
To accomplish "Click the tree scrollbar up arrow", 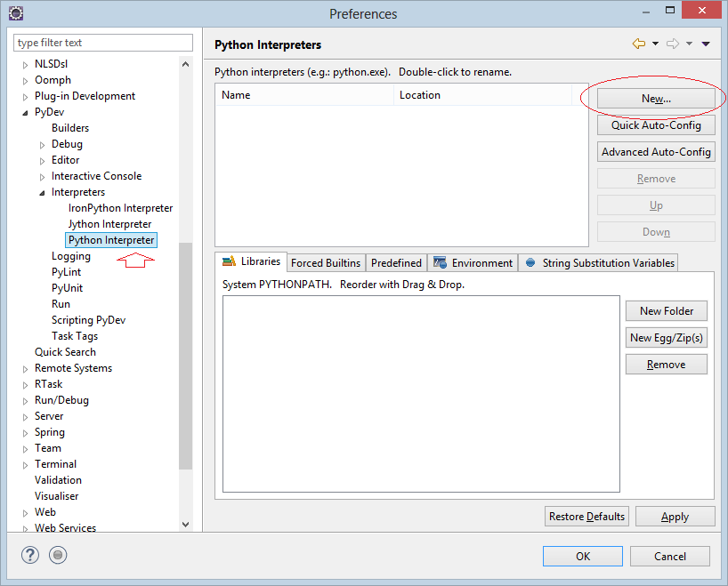I will (186, 64).
